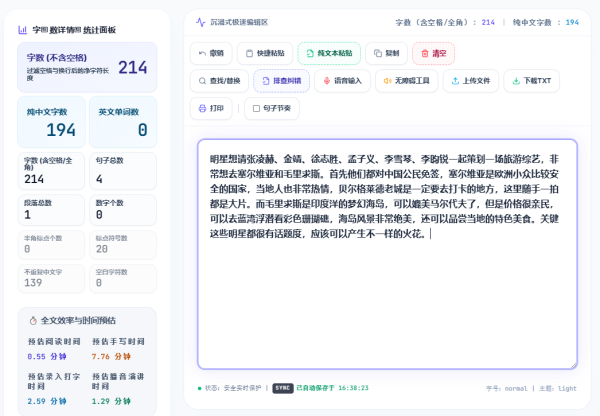The image size is (600, 416).
Task: Click the 标点符号数 20 card
Action: coord(123,245)
